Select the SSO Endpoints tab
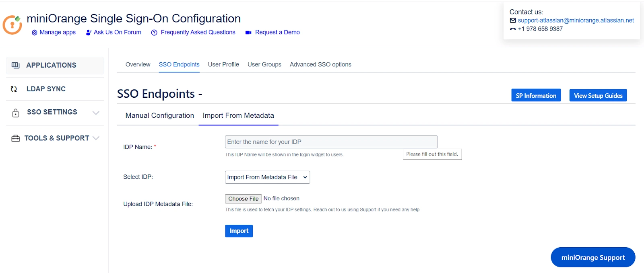This screenshot has height=273, width=644. pyautogui.click(x=179, y=64)
